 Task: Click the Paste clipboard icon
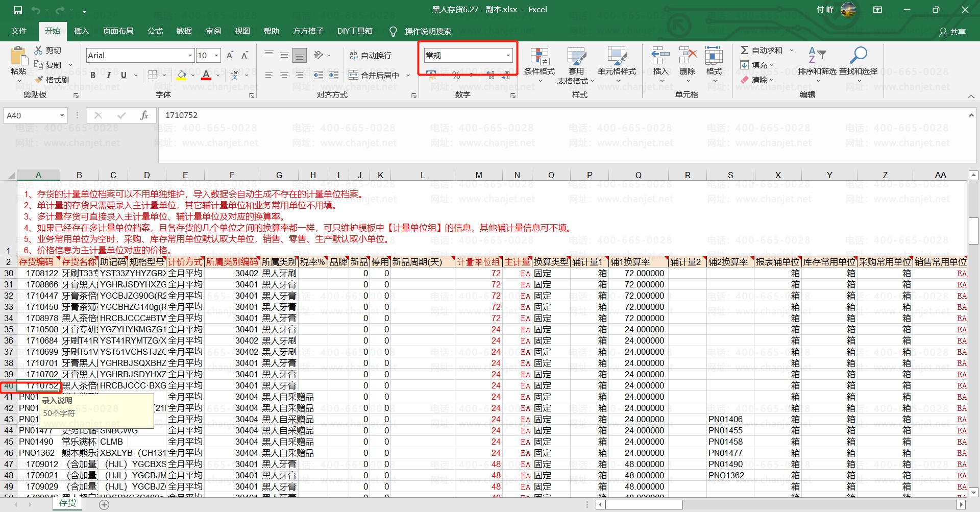[x=19, y=56]
